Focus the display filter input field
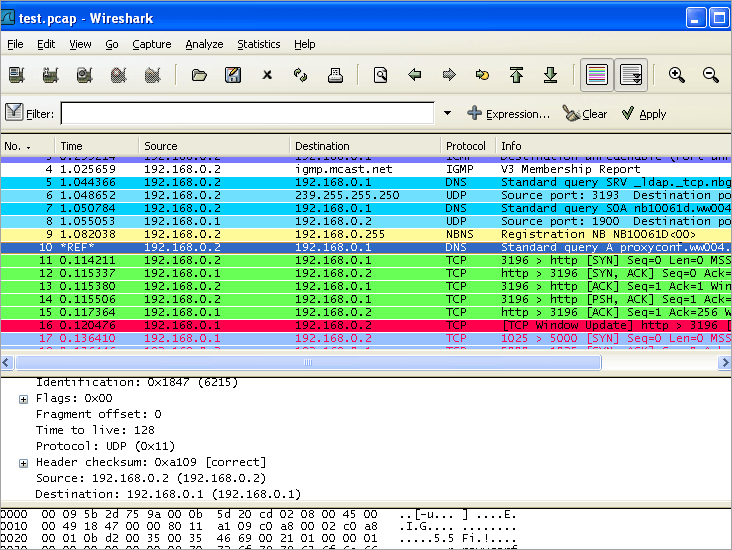732x550 pixels. pyautogui.click(x=247, y=113)
